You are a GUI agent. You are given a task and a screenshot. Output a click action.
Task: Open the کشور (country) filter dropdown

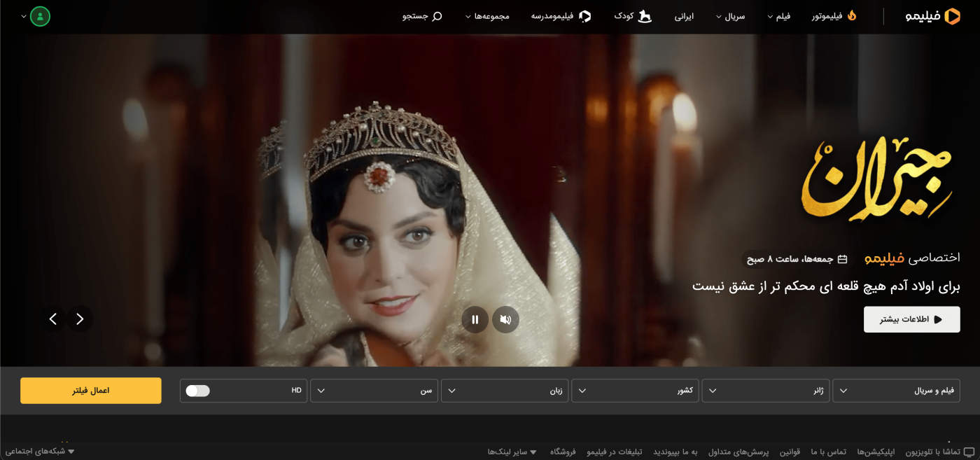[x=635, y=390]
